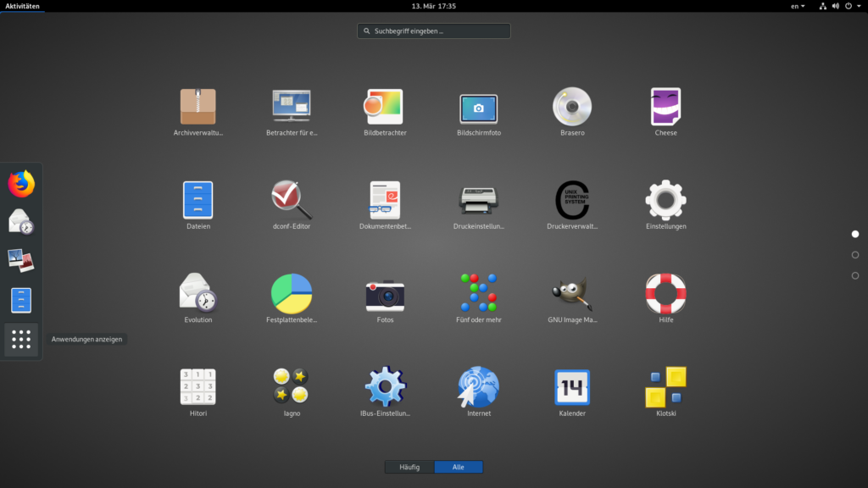The width and height of the screenshot is (868, 488).
Task: Start the Hitori puzzle game
Action: point(198,392)
